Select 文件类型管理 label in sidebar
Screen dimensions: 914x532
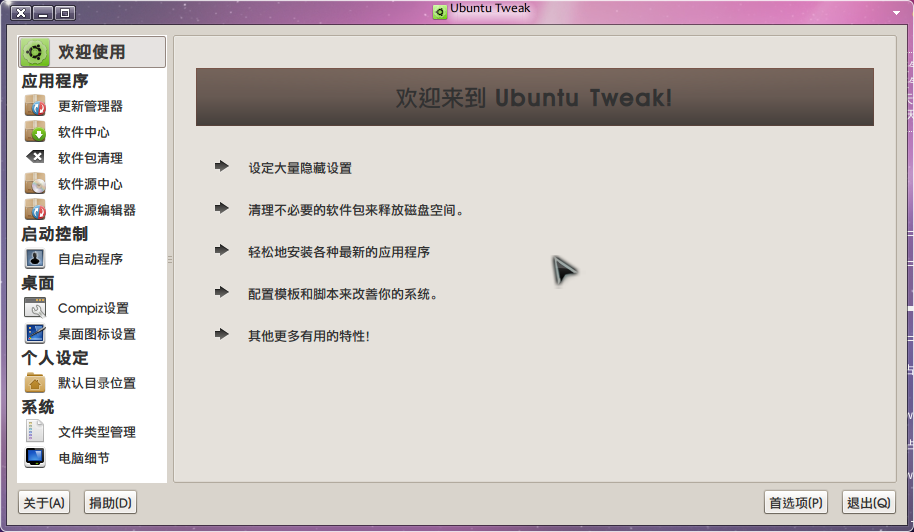point(97,432)
